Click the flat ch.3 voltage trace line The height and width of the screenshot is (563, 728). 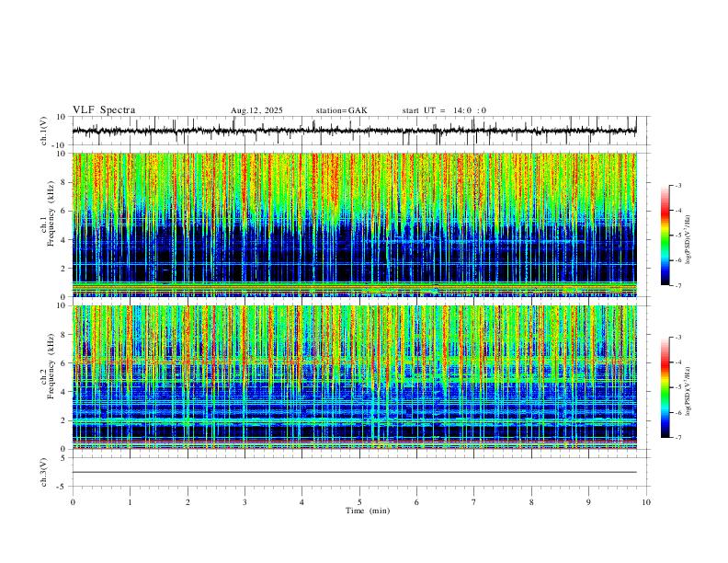pos(354,472)
